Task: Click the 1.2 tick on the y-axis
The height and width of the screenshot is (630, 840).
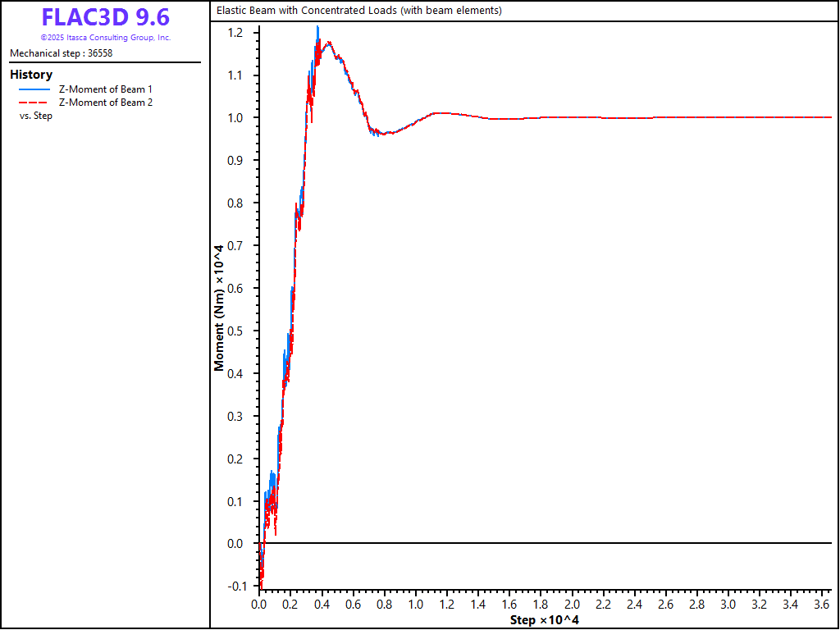Action: coord(235,33)
